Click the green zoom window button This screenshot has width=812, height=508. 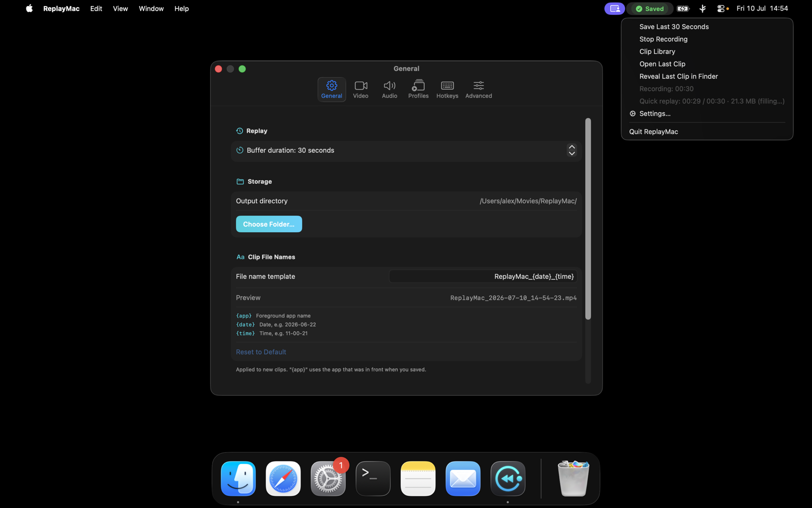[242, 69]
